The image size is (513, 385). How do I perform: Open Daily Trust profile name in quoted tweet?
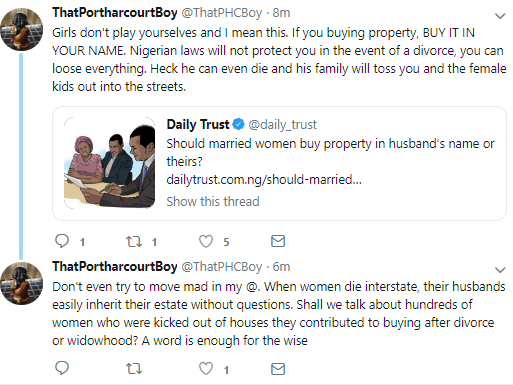[198, 124]
